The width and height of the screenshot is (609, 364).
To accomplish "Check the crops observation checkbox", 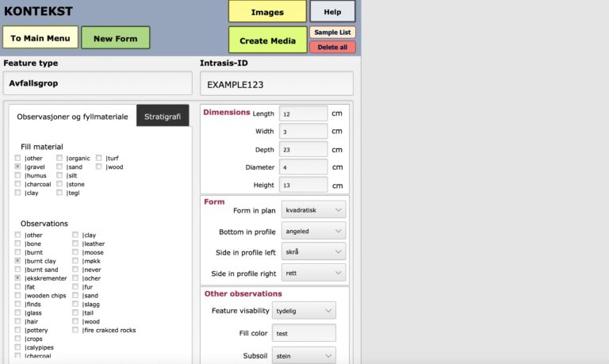I will click(x=17, y=339).
